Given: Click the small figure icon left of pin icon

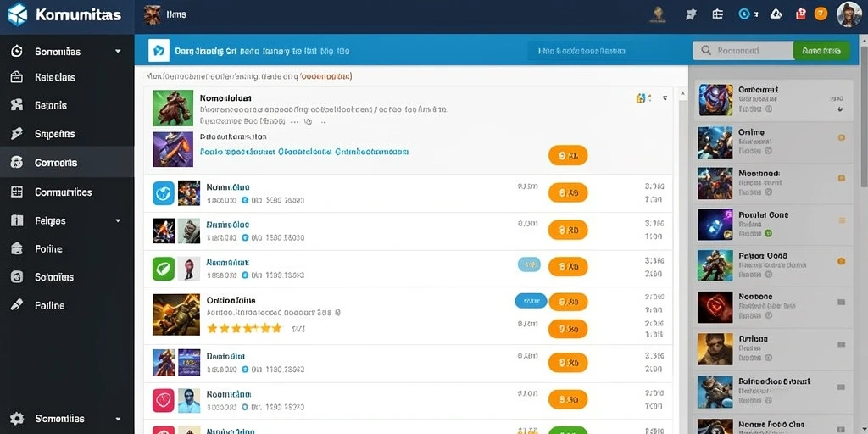Looking at the screenshot, I should (x=657, y=14).
